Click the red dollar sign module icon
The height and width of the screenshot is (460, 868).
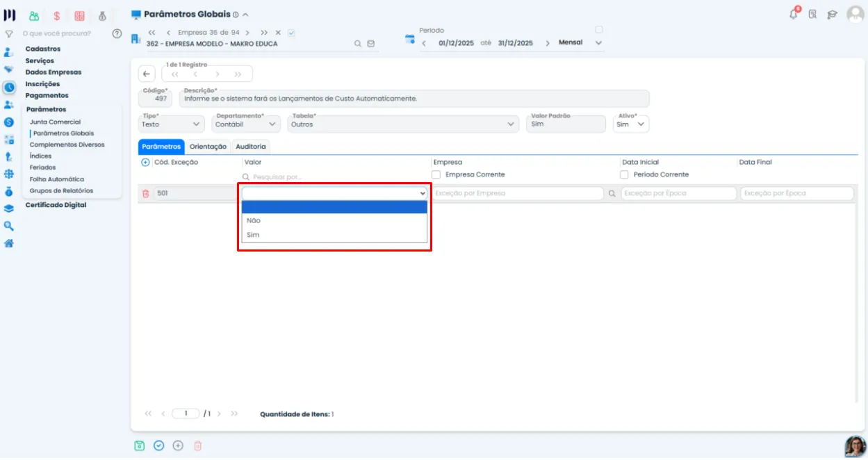click(56, 15)
